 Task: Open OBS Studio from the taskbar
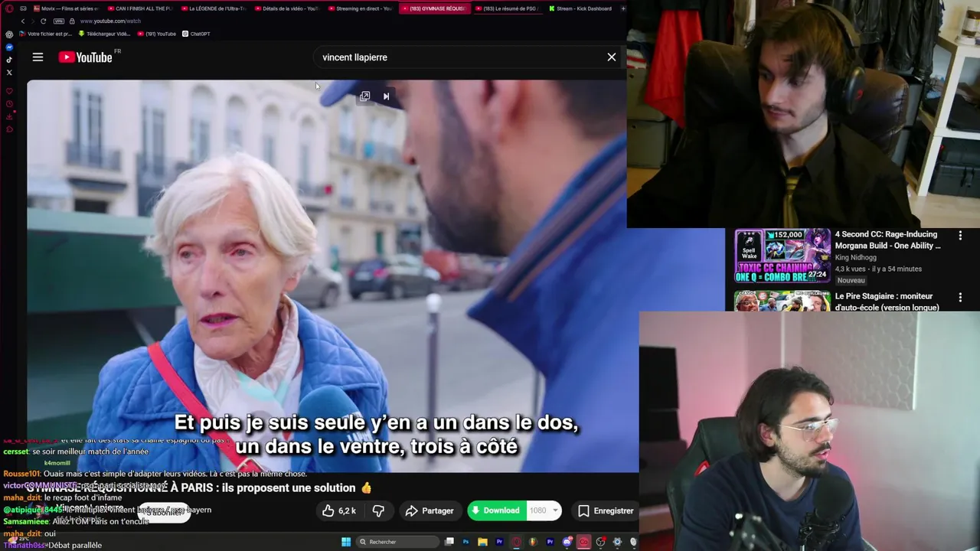point(600,542)
